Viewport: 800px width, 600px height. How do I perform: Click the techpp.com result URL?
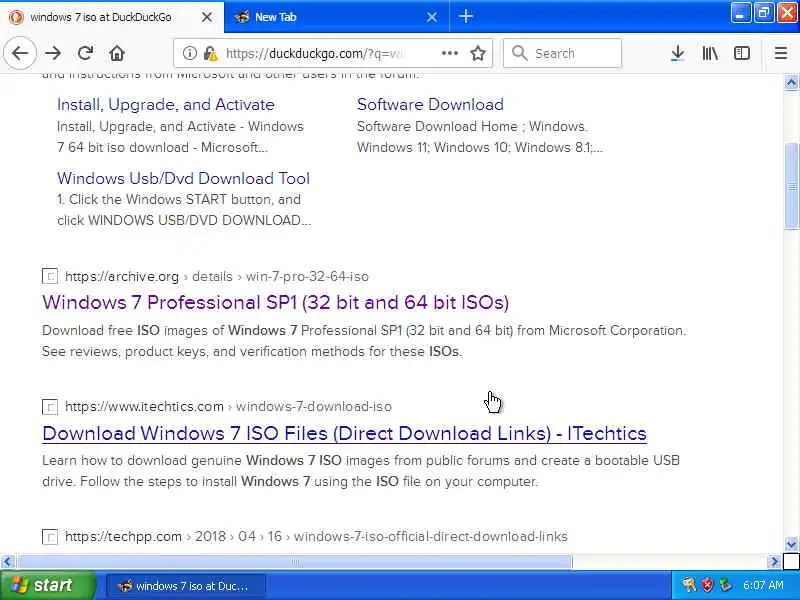click(x=316, y=537)
